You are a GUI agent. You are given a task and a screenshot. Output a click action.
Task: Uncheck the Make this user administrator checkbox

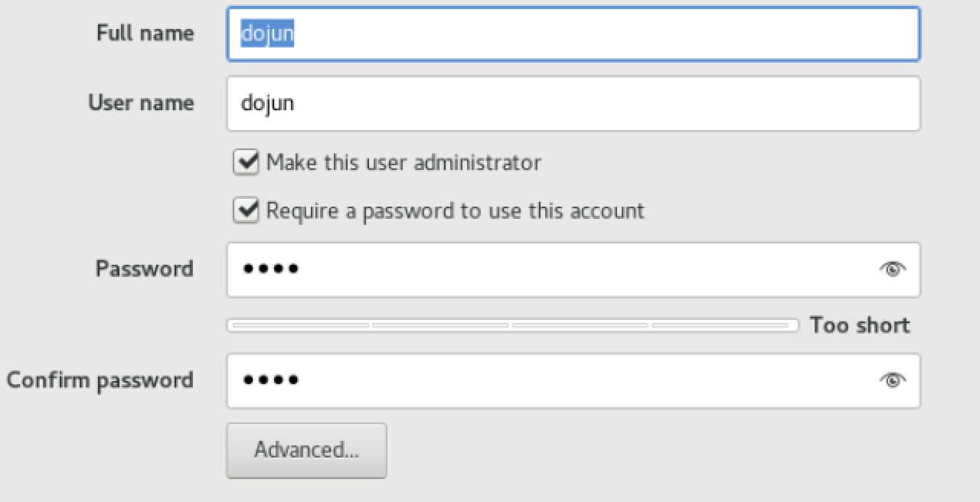click(246, 163)
